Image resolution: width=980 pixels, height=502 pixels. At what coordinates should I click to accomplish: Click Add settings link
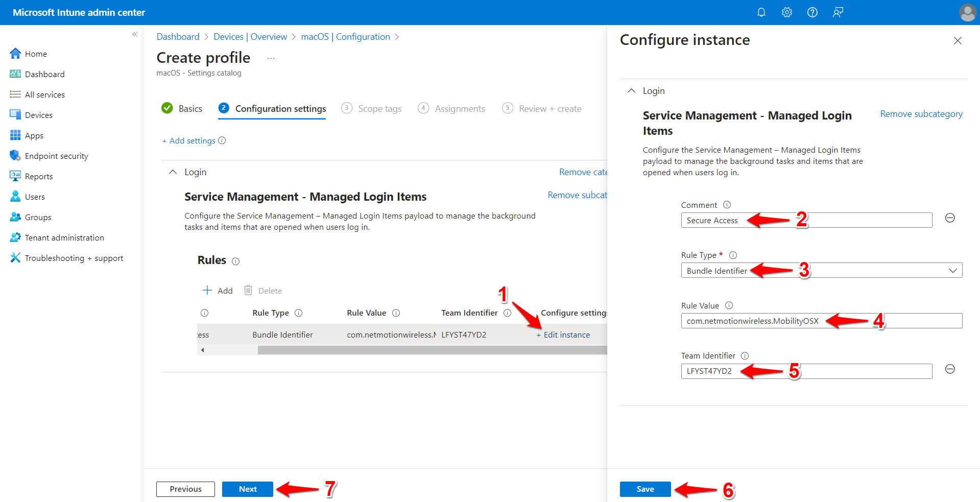pos(188,140)
